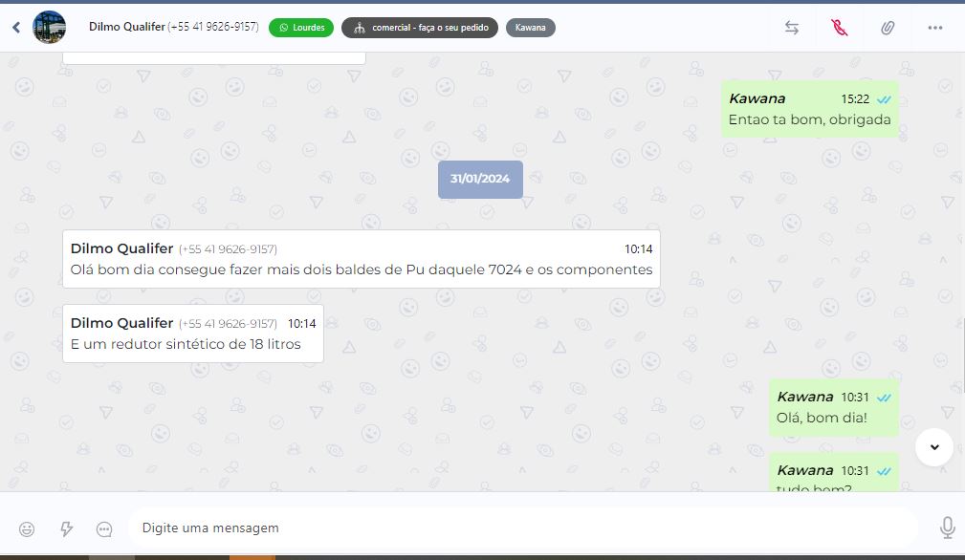Click the Kawana agent tag in the header
Screen dimensions: 965x560
531,28
